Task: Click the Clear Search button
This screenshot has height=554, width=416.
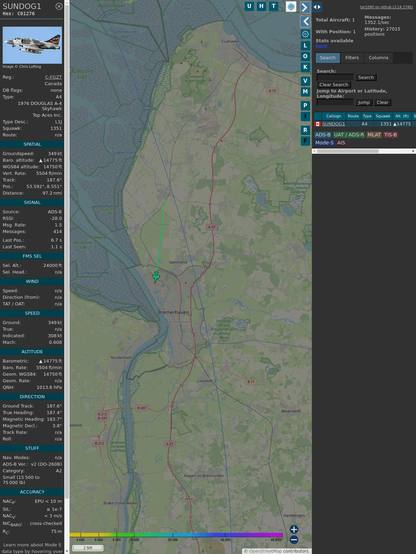Action: (x=333, y=85)
